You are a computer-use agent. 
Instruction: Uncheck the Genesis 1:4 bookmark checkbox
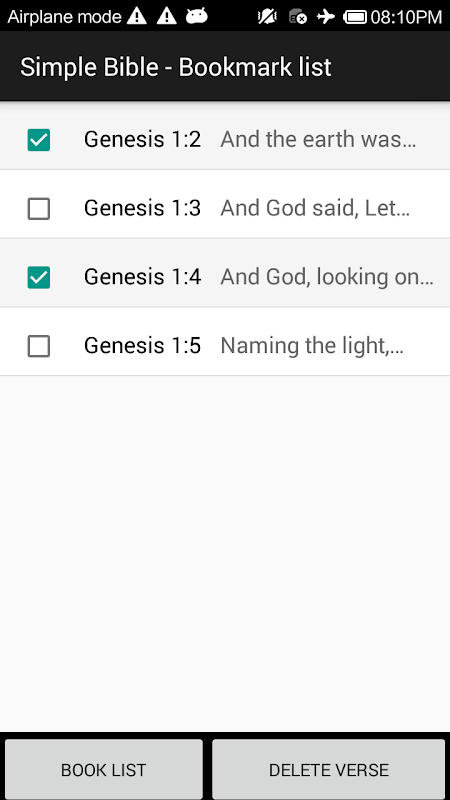39,278
